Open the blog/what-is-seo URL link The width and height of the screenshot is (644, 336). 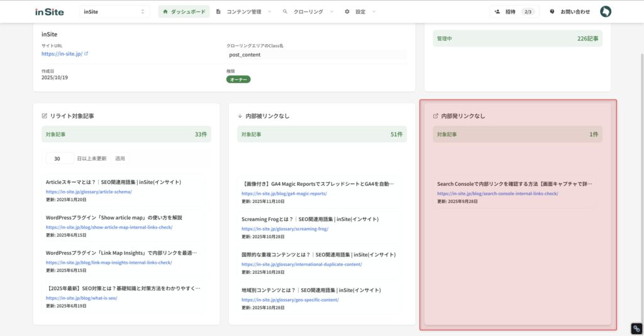(81, 298)
